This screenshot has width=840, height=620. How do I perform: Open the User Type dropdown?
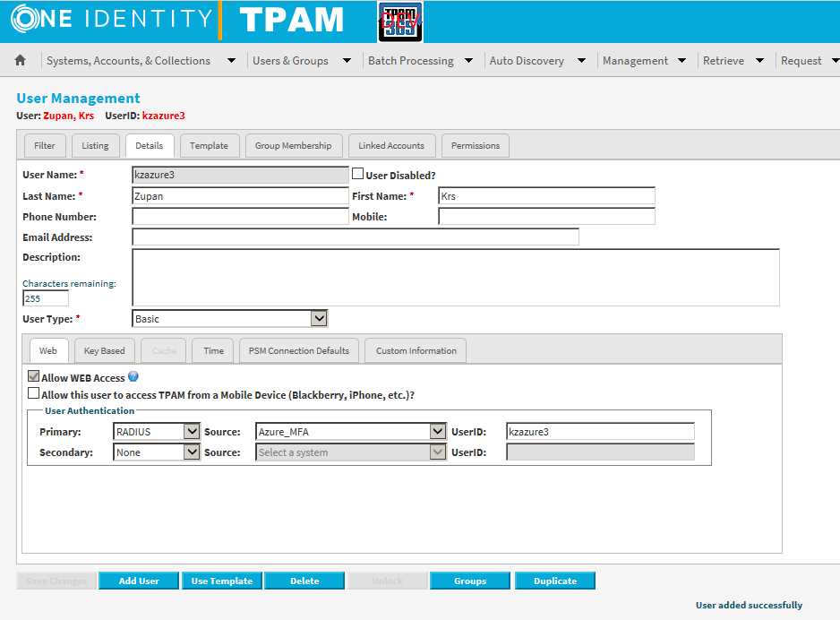tap(230, 319)
